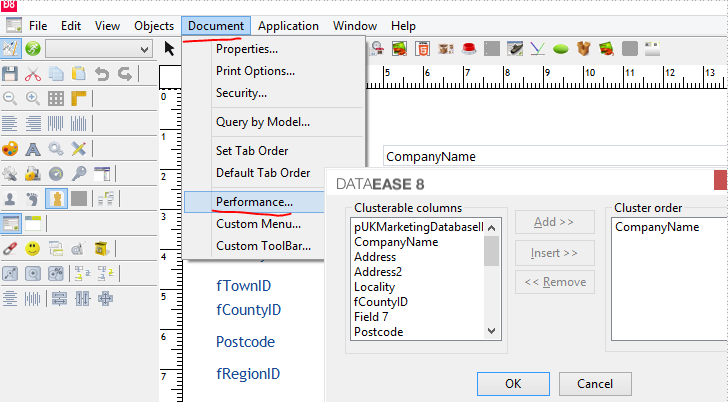Click the CompanyName field on the form
The width and height of the screenshot is (728, 402).
point(555,156)
